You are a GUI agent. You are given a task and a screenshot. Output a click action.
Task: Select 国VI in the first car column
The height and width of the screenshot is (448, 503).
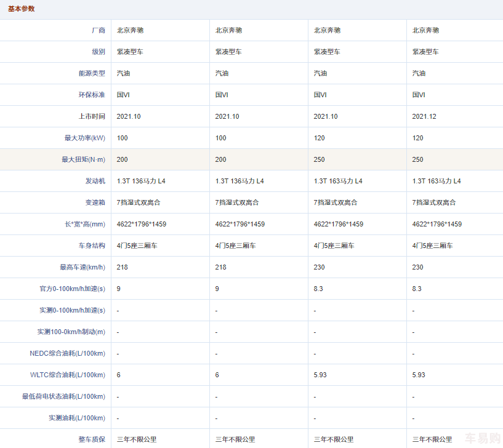[x=123, y=95]
